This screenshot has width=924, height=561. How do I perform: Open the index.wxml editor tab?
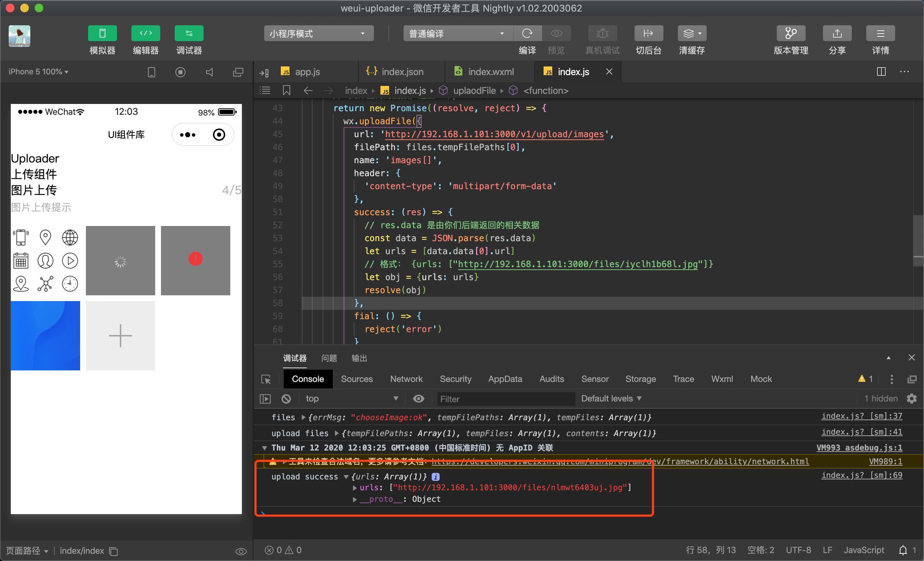click(x=490, y=71)
